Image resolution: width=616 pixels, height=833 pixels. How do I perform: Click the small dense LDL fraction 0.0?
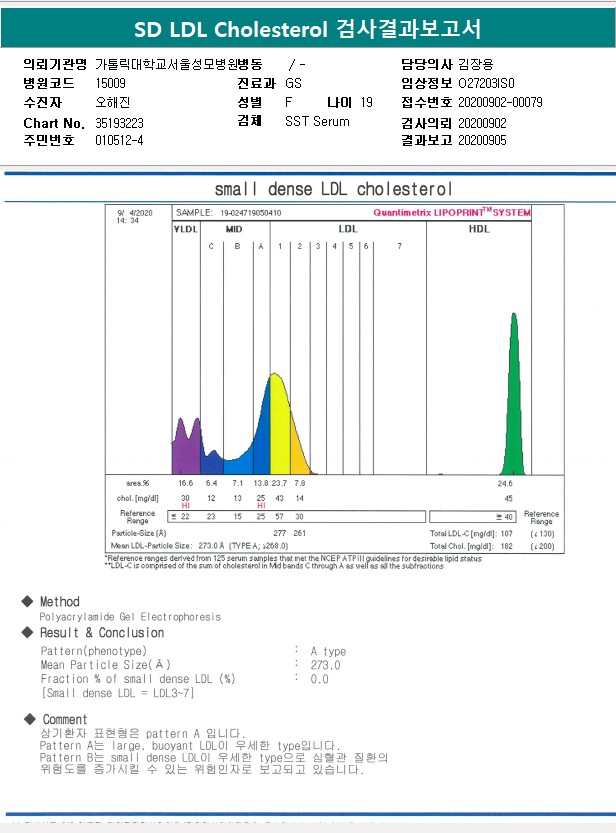(x=320, y=679)
